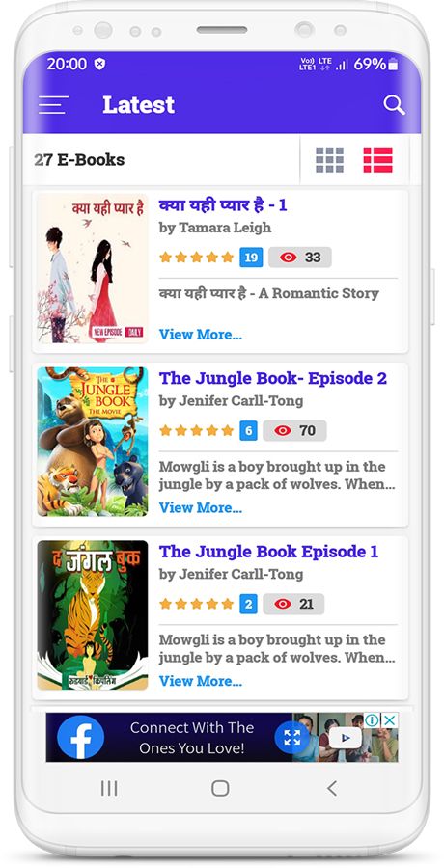Switch to list view layout
444x868 pixels.
[378, 160]
